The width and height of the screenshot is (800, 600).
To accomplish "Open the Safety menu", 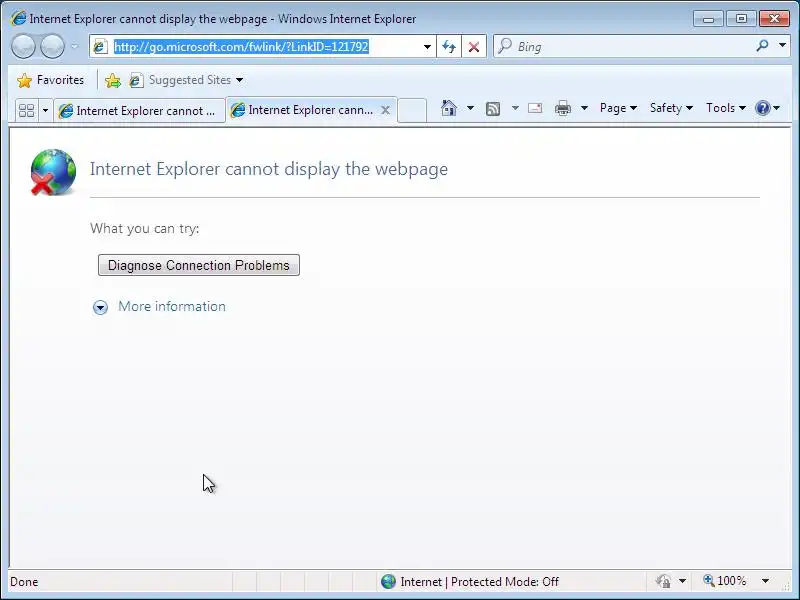I will pos(671,108).
